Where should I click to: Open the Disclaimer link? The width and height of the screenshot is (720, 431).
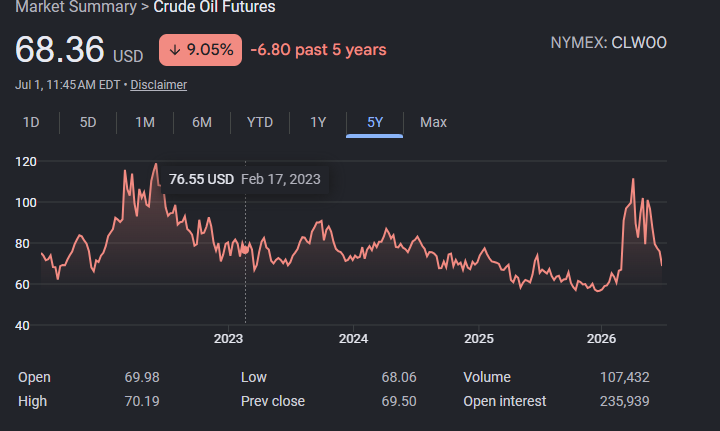158,85
